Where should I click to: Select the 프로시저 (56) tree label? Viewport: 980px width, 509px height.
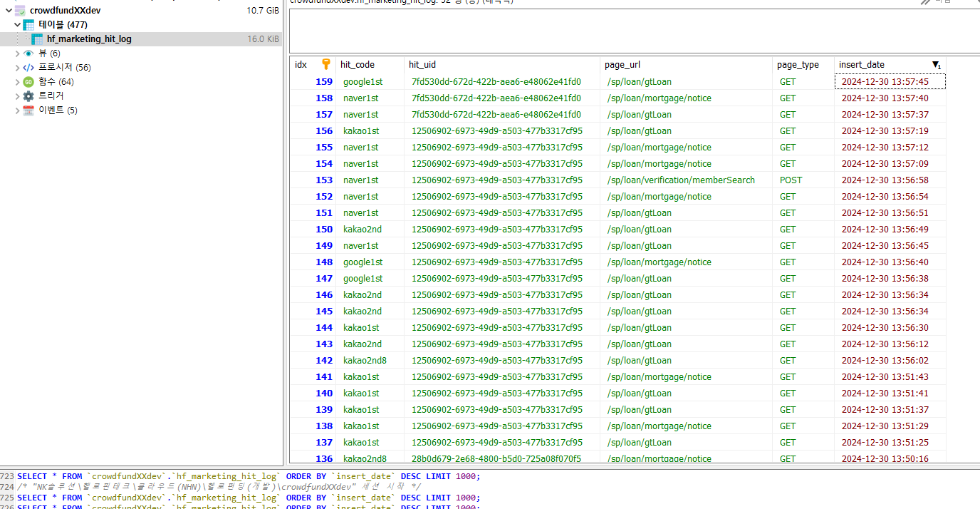click(65, 68)
